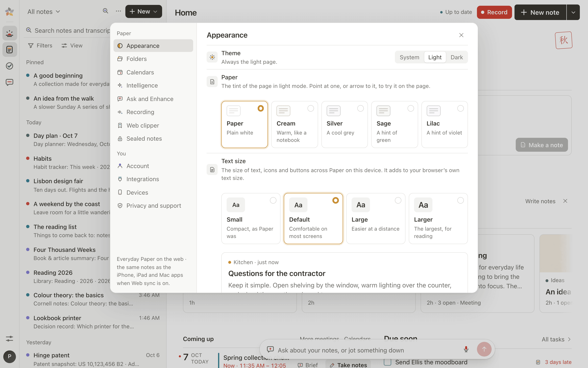The width and height of the screenshot is (588, 368).
Task: Open the chat bubble icon in sidebar
Action: (10, 82)
